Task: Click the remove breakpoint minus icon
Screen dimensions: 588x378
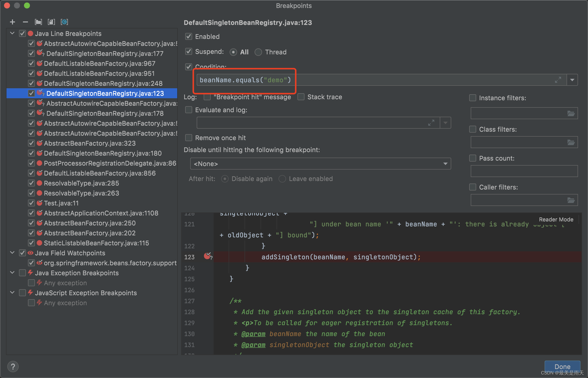Action: click(x=25, y=22)
